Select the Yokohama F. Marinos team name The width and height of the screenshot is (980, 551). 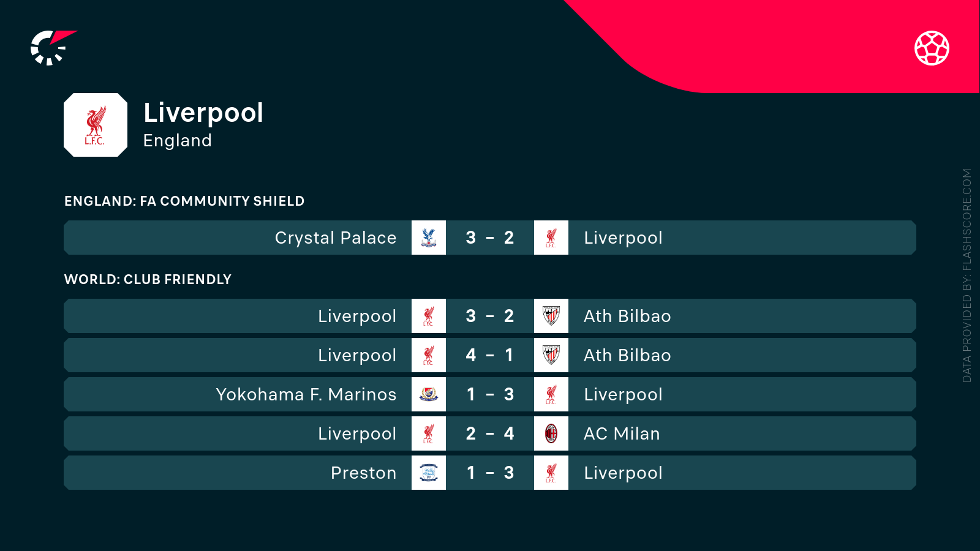click(306, 394)
